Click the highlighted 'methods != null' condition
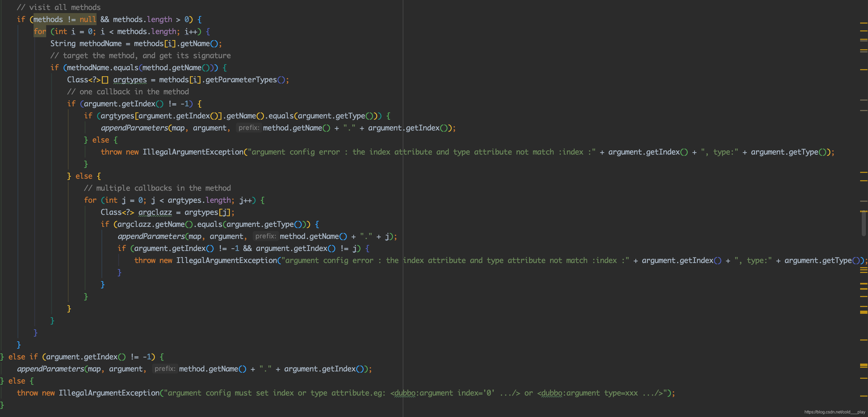The width and height of the screenshot is (868, 417). pos(65,19)
